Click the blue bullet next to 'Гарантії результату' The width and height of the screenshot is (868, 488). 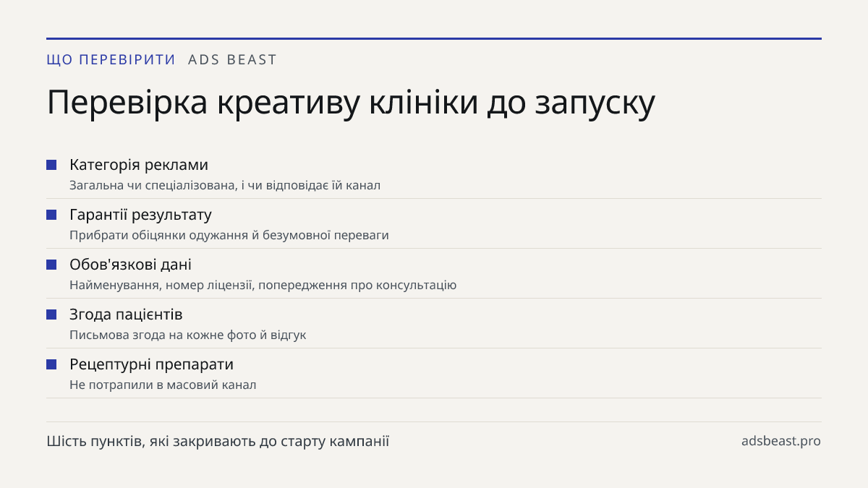[51, 215]
